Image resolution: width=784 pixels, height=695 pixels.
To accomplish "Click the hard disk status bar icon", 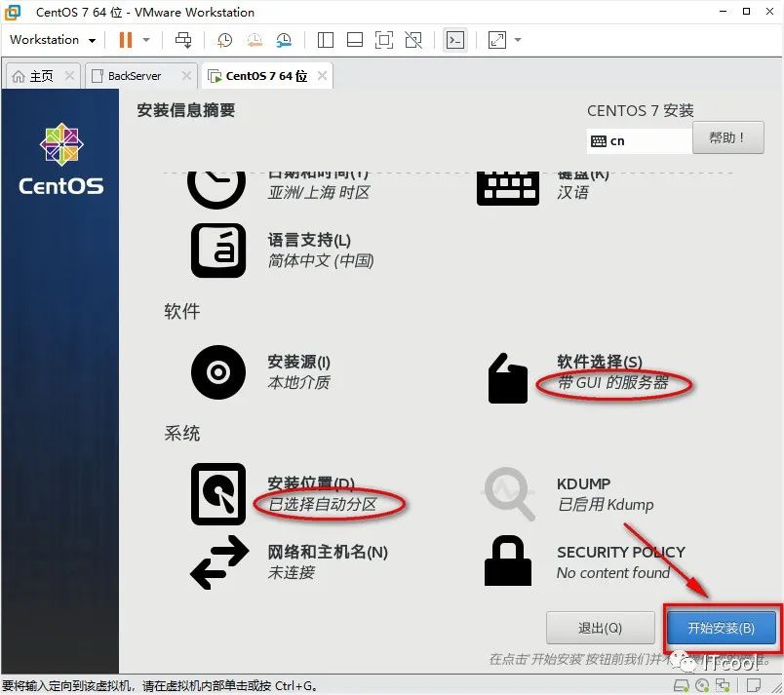I will 681,685.
